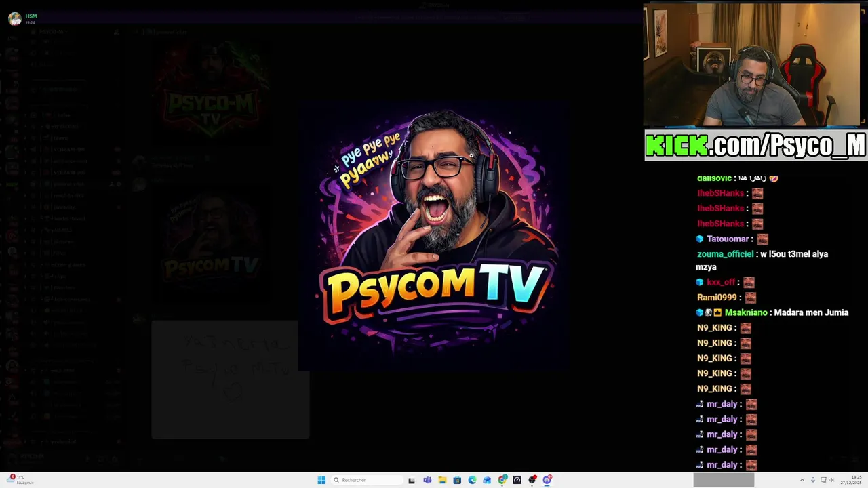Click the dalisovic chat username
This screenshot has width=868, height=488.
pyautogui.click(x=714, y=178)
